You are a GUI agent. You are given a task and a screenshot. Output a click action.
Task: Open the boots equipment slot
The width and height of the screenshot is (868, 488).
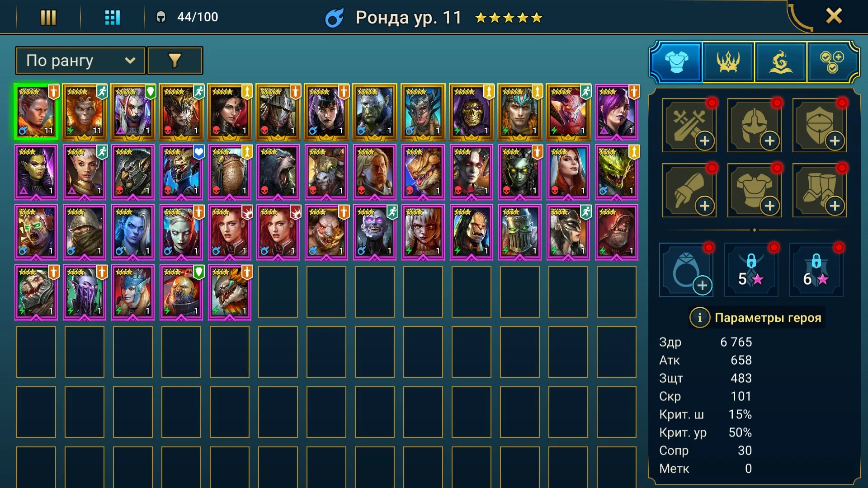819,190
